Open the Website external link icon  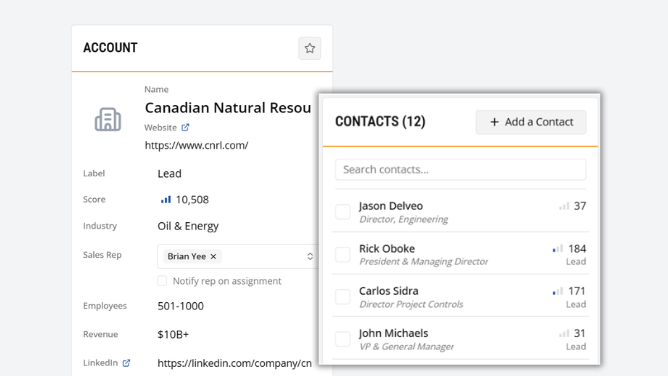(x=185, y=127)
